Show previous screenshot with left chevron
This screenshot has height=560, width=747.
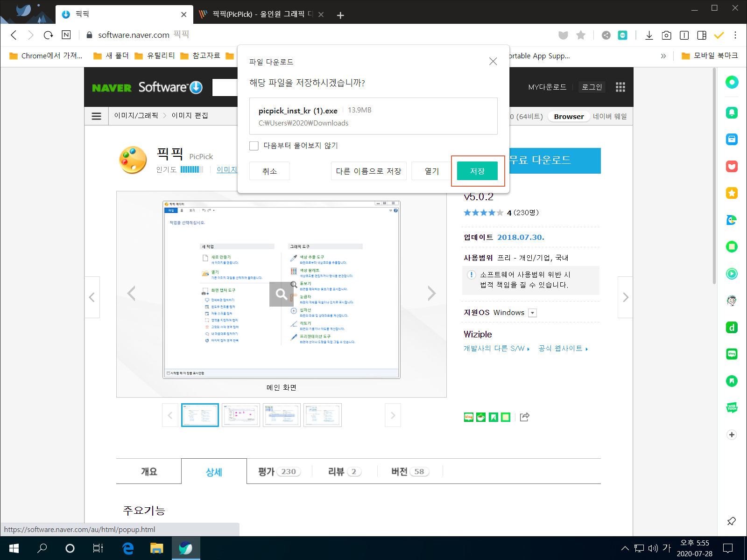pos(131,294)
